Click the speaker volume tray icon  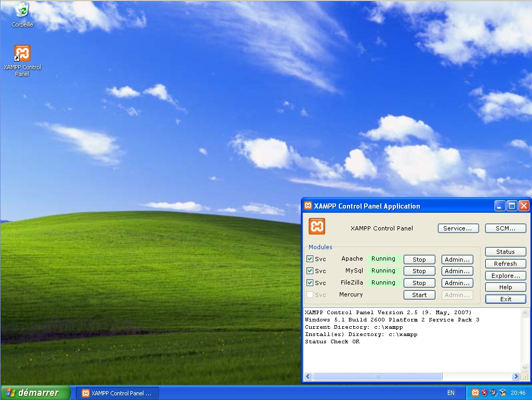pyautogui.click(x=494, y=393)
